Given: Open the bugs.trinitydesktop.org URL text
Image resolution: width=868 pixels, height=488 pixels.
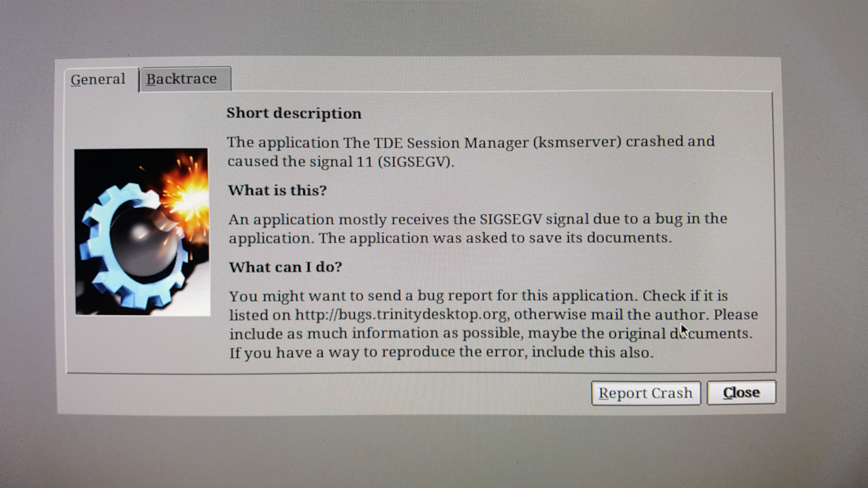Looking at the screenshot, I should (x=401, y=314).
